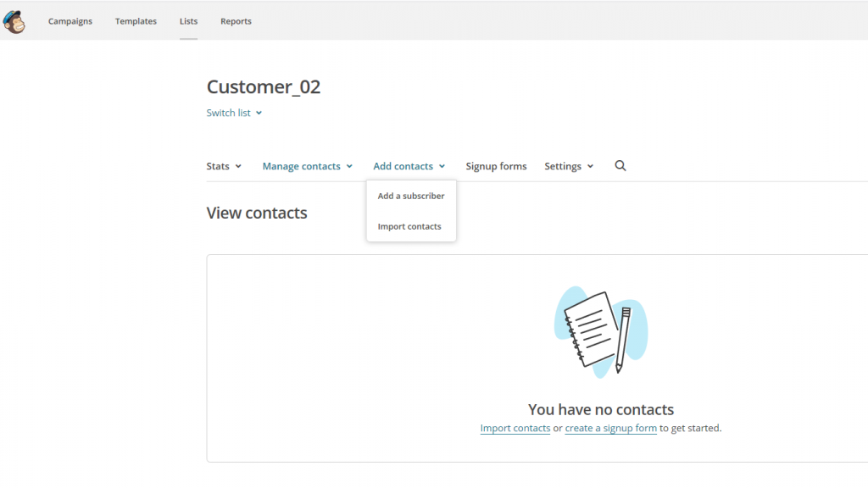Select Import contacts in dropdown menu
The width and height of the screenshot is (868, 488).
(409, 226)
